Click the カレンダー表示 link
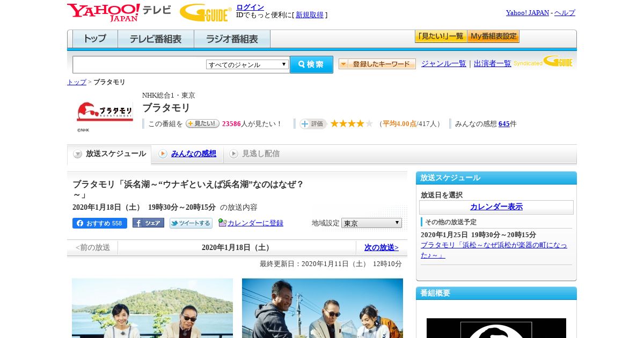The width and height of the screenshot is (644, 338). [496, 207]
